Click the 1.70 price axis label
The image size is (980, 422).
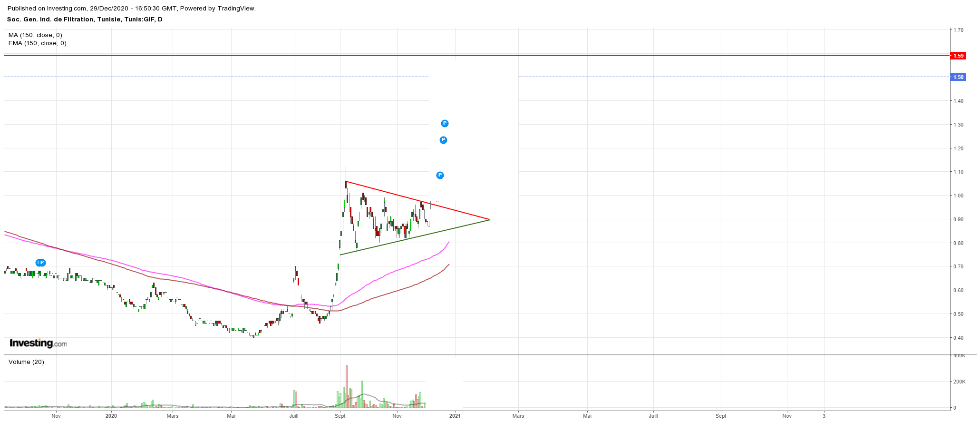958,30
